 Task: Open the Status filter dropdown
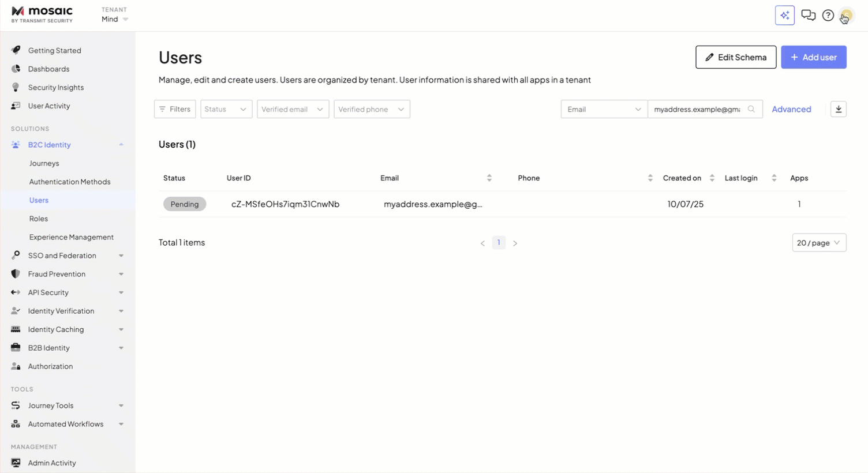click(226, 109)
